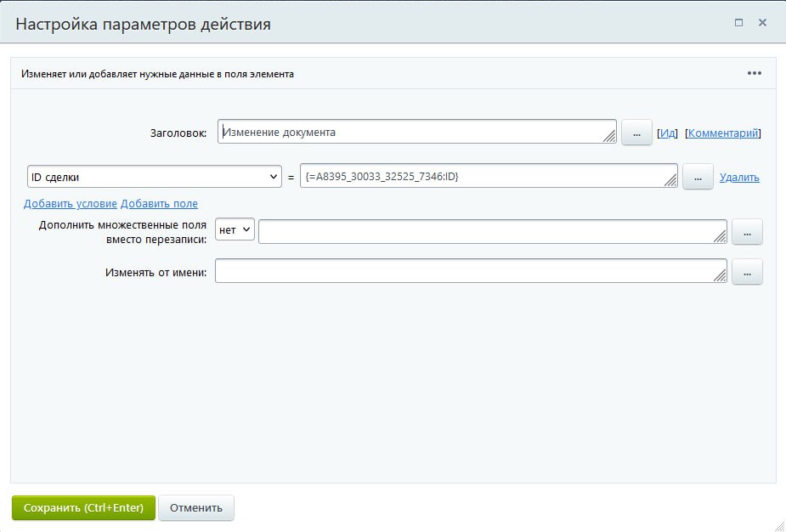Maximize the action settings dialog
Image resolution: width=786 pixels, height=532 pixels.
click(738, 23)
